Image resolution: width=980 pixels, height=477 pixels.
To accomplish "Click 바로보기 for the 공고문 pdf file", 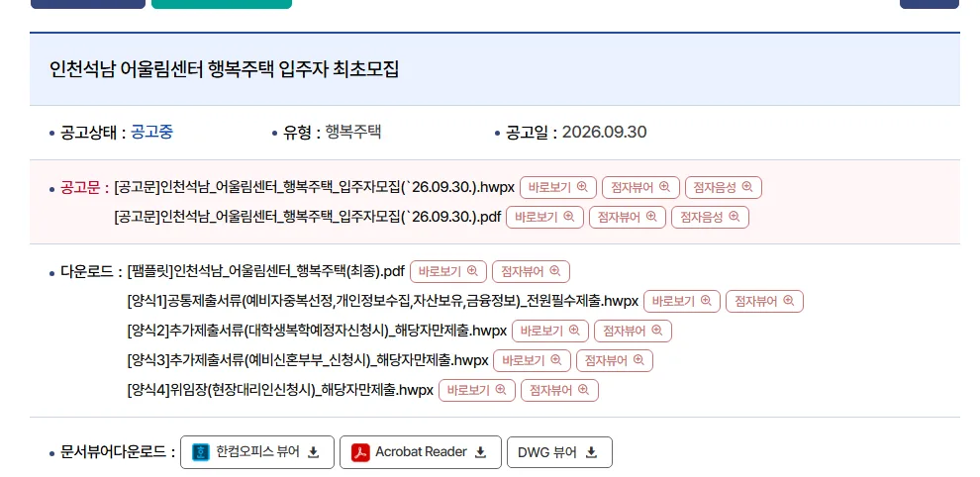I will pos(544,217).
